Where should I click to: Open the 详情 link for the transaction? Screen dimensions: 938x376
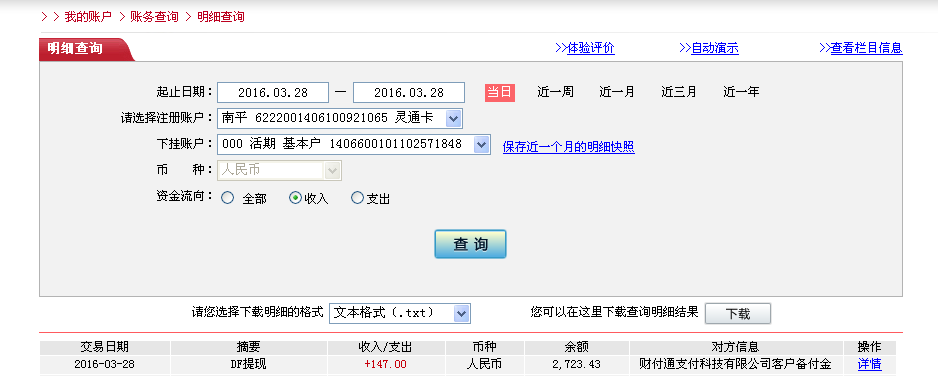(x=869, y=363)
